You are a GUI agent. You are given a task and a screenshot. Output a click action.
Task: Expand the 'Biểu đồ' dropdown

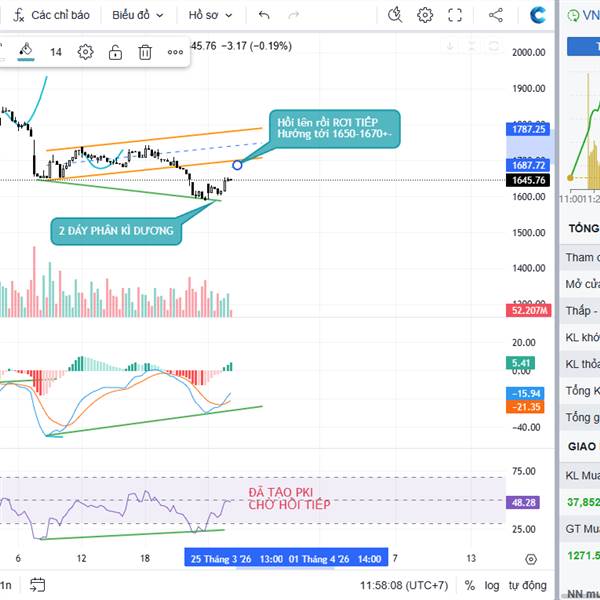138,15
